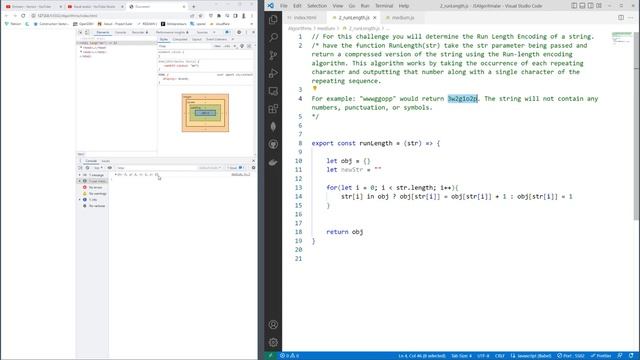Open the File menu in VS Code
640x360 pixels.
click(x=284, y=6)
